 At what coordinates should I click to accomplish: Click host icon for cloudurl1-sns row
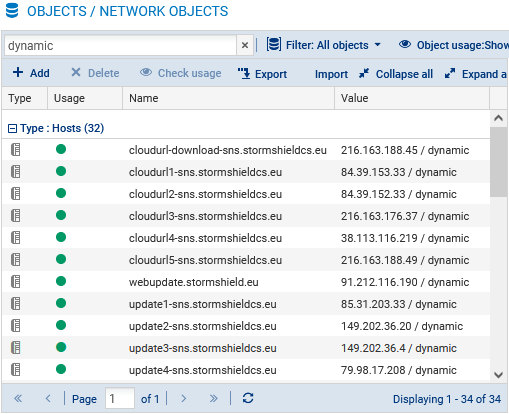(16, 172)
